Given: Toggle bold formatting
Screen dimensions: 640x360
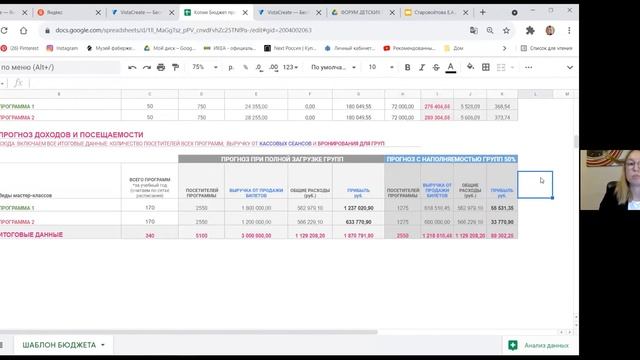Looking at the screenshot, I should click(407, 67).
